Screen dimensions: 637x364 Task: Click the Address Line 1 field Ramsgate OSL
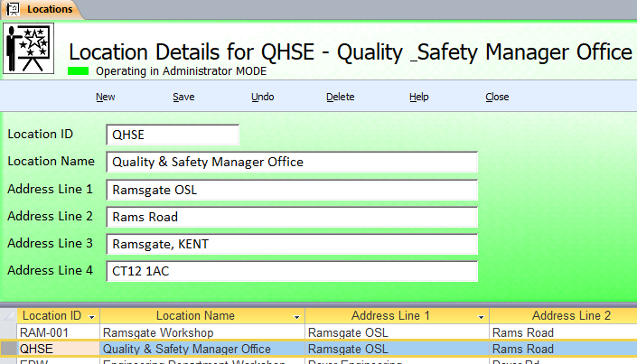pyautogui.click(x=292, y=190)
